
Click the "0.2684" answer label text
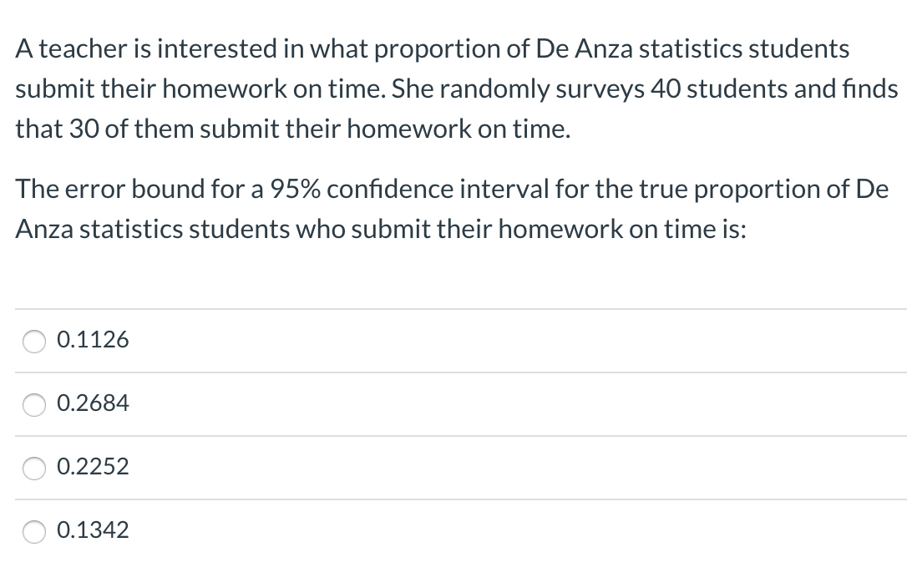click(93, 403)
